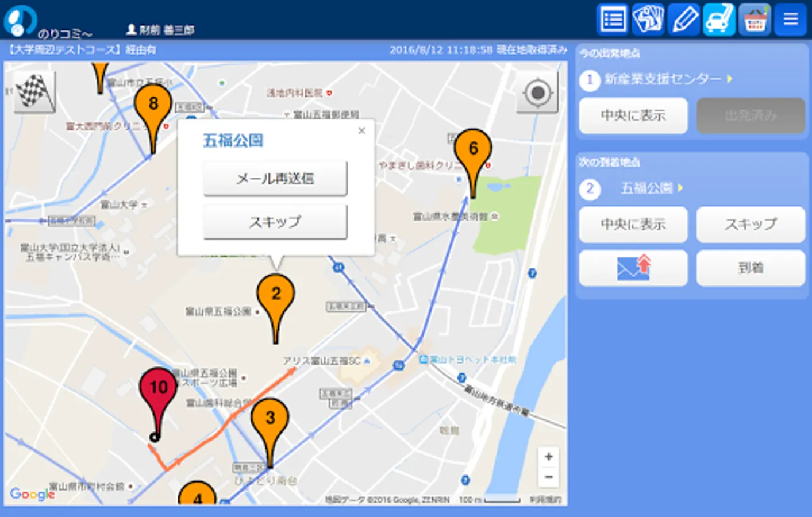Viewport: 812px width, 517px height.
Task: Open 利用規約 link on map
Action: pyautogui.click(x=545, y=500)
